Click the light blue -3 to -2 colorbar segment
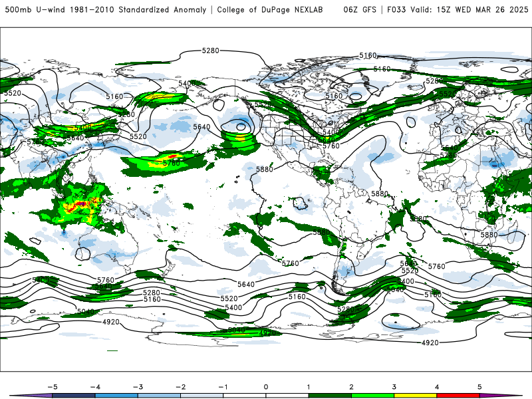532x399 pixels. click(159, 396)
